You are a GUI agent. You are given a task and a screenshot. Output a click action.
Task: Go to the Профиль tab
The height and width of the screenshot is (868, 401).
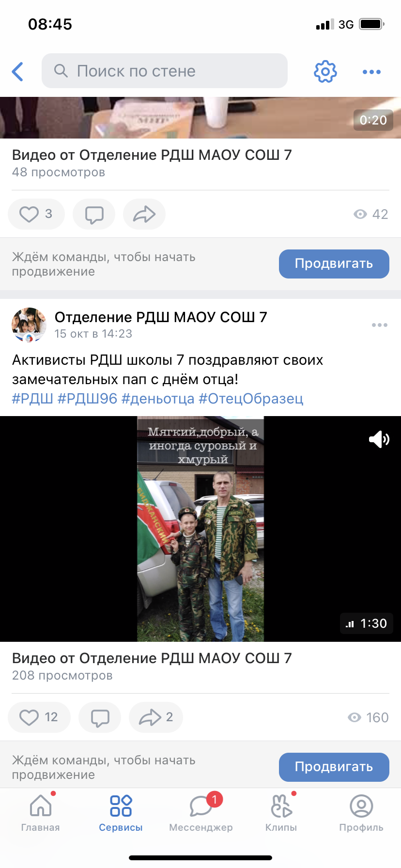(x=361, y=814)
